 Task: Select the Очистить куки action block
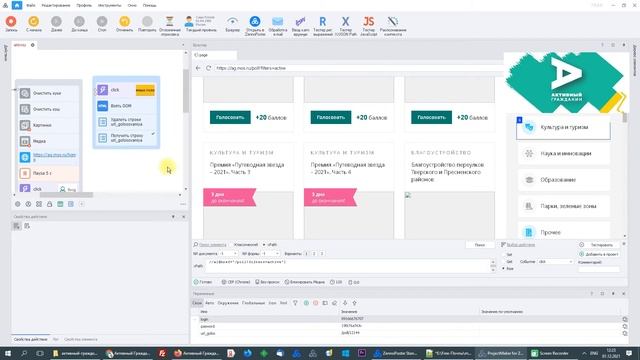(48, 93)
